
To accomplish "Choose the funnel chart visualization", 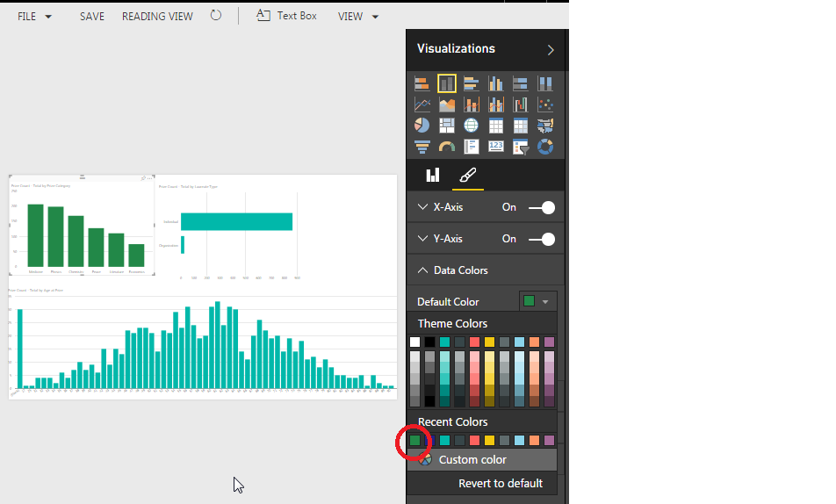I will (422, 147).
